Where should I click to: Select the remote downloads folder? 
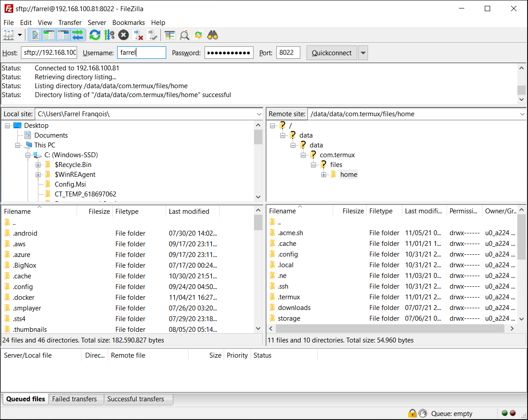(392, 308)
